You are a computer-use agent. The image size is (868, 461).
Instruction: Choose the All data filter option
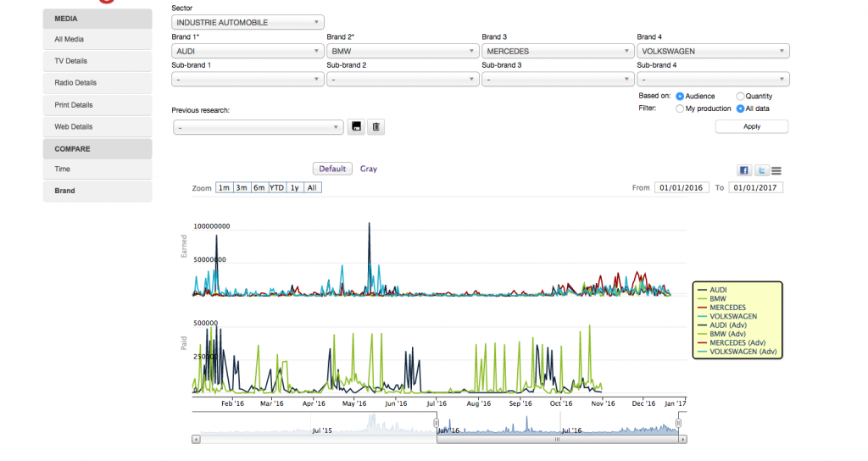(x=740, y=109)
